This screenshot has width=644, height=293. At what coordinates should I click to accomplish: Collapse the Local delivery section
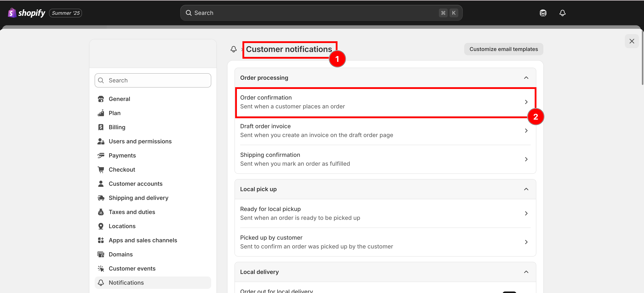[526, 272]
